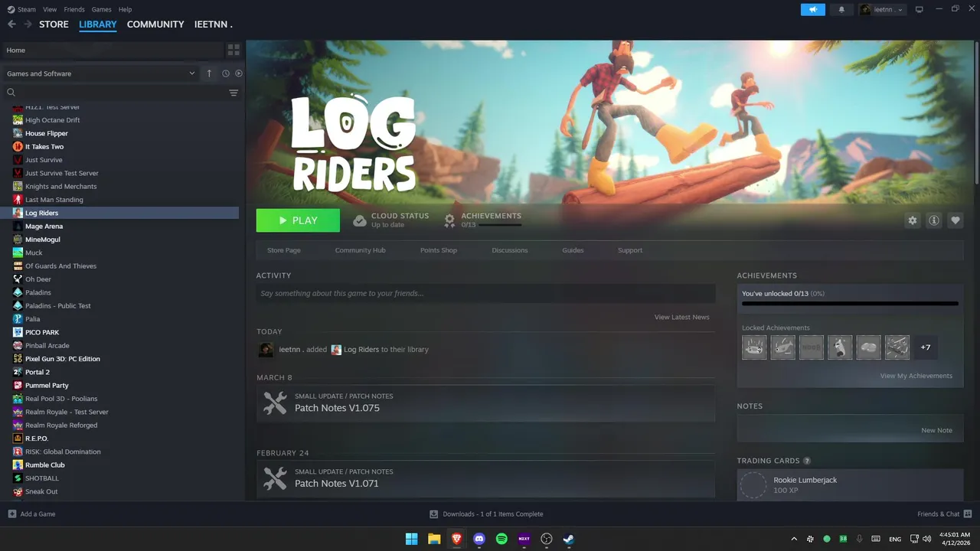The image size is (980, 551).
Task: Click the trading cards help question mark
Action: [x=807, y=461]
